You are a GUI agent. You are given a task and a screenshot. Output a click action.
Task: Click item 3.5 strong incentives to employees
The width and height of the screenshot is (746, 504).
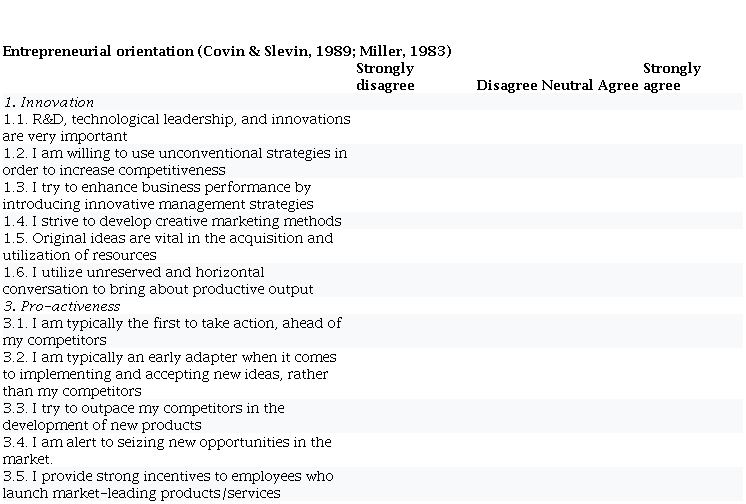(167, 484)
